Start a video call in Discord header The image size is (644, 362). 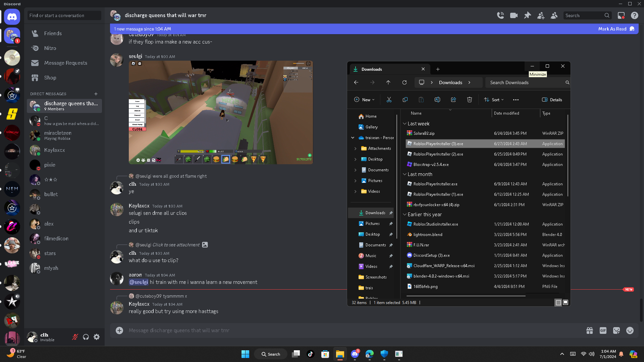click(514, 15)
